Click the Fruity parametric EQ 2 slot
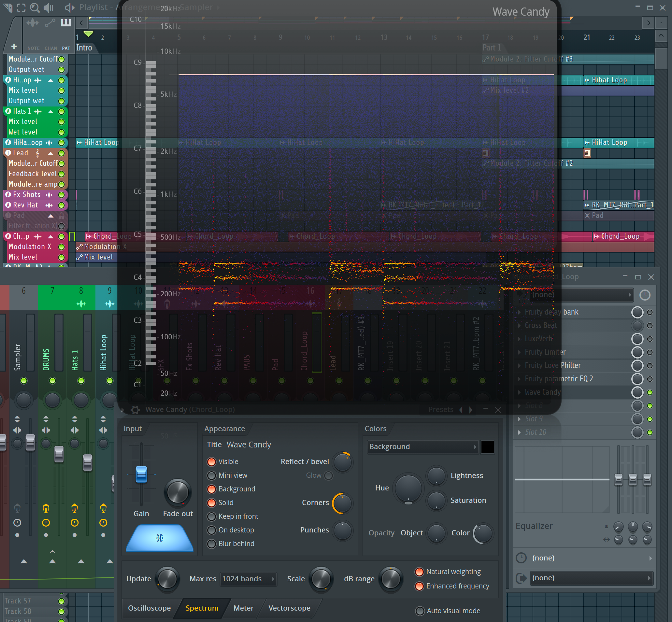Image resolution: width=672 pixels, height=622 pixels. point(572,379)
